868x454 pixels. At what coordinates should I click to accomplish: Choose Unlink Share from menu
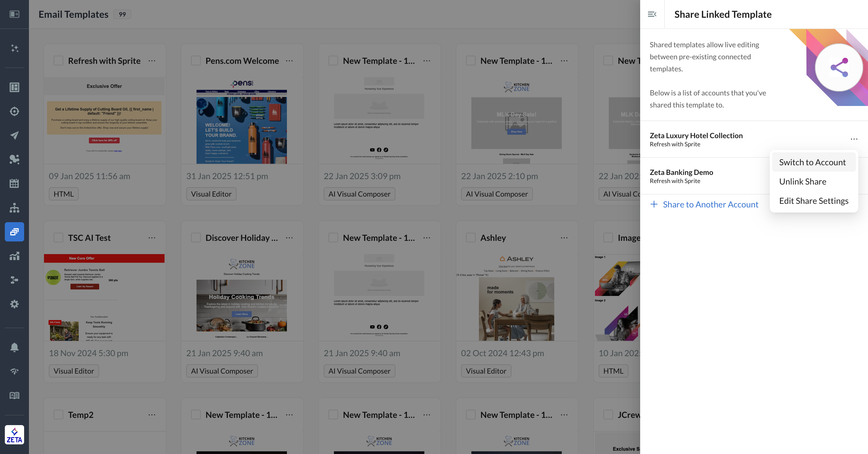pos(814,182)
